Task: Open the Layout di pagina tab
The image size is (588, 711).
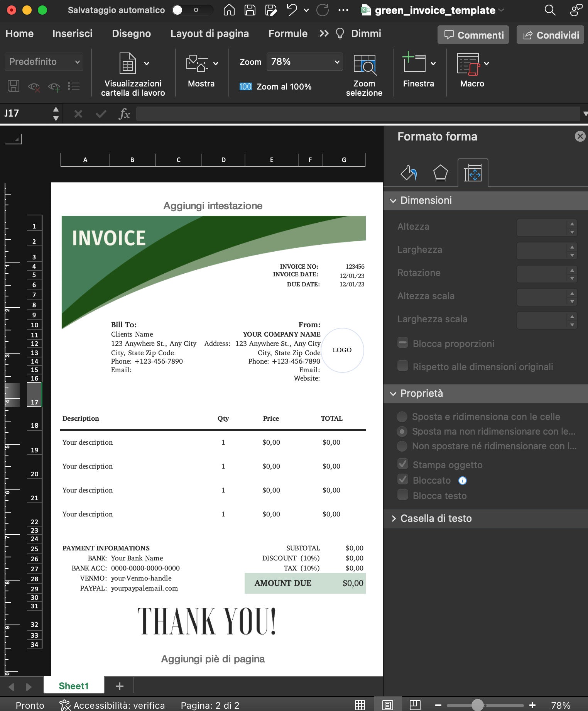Action: tap(210, 34)
